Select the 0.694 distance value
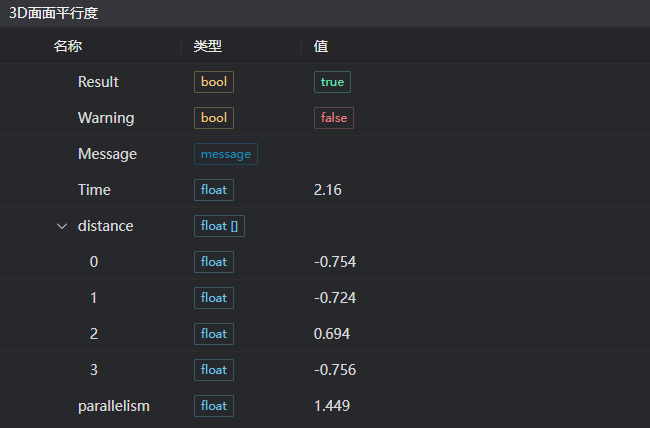Image resolution: width=650 pixels, height=428 pixels. pos(332,334)
